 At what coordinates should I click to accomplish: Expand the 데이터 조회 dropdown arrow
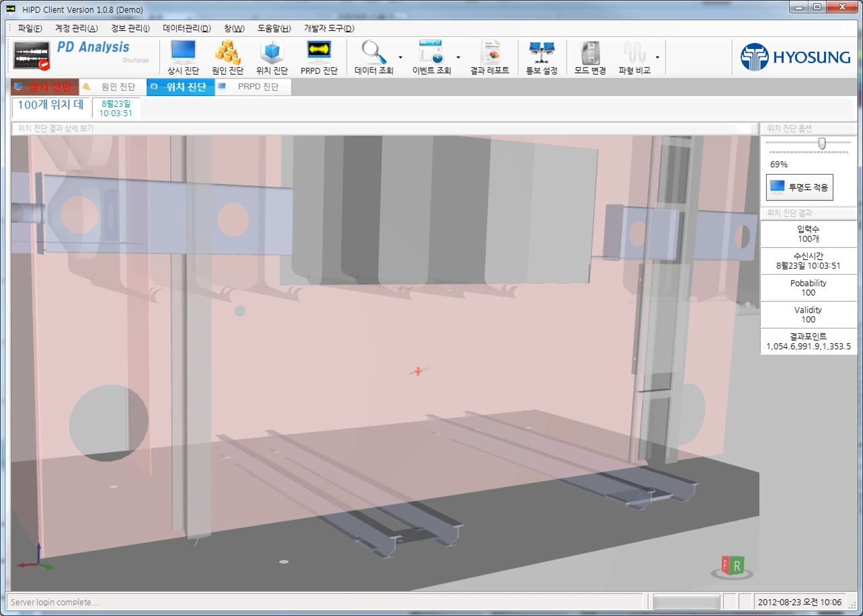401,57
